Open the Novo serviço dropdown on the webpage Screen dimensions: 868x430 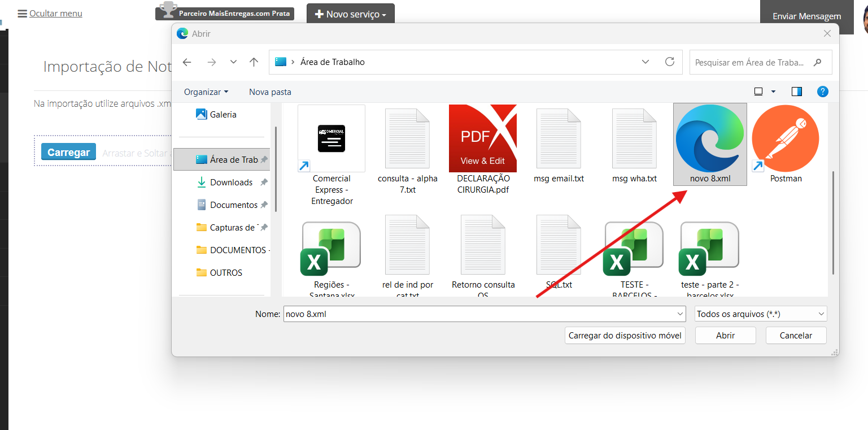tap(351, 14)
